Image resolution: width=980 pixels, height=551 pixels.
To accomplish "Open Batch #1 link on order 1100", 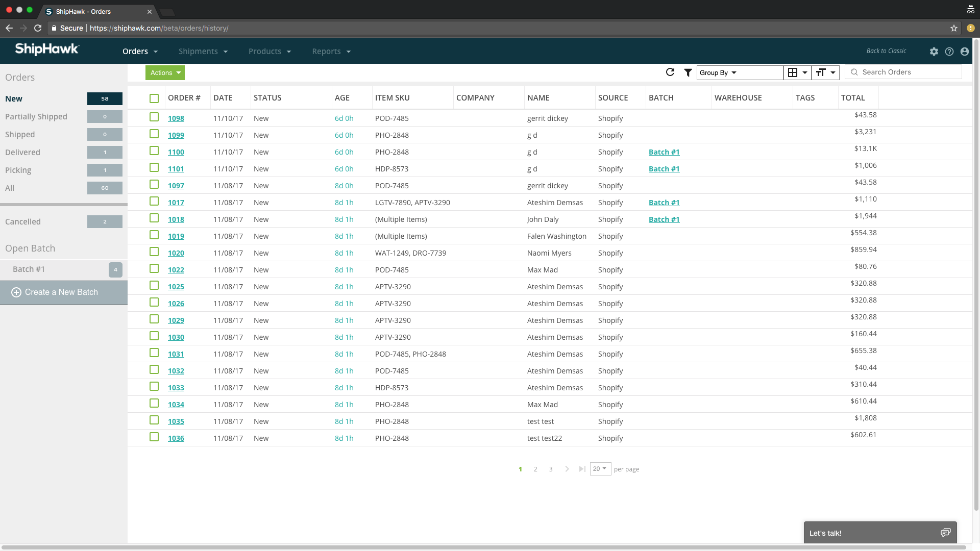I will (x=664, y=152).
